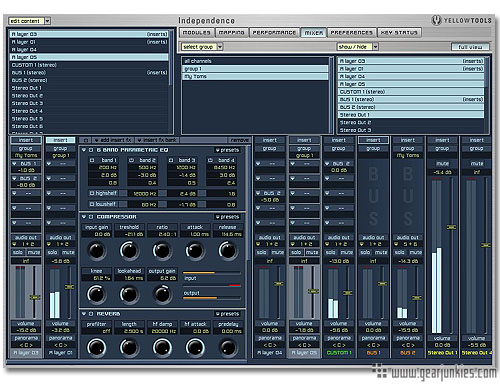Viewport: 500px width, 385px height.
Task: Click the lowshelf frequency field '60 Hz'
Action: pos(144,204)
